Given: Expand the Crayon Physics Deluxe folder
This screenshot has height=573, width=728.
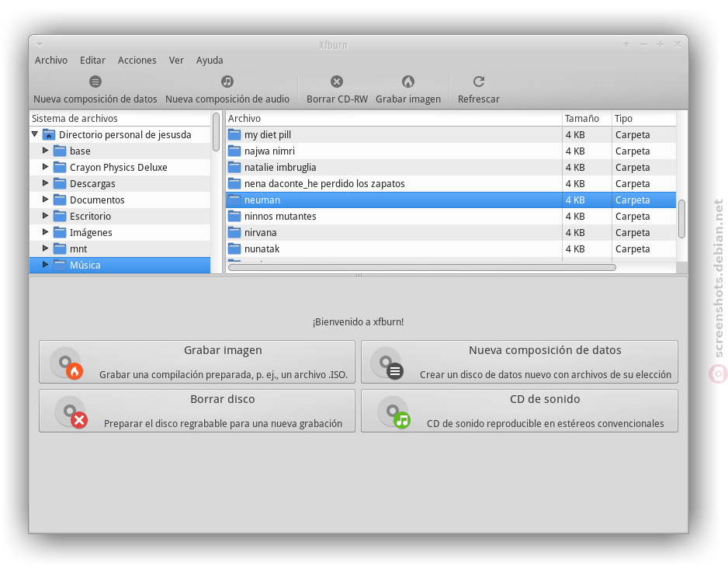Looking at the screenshot, I should click(45, 167).
